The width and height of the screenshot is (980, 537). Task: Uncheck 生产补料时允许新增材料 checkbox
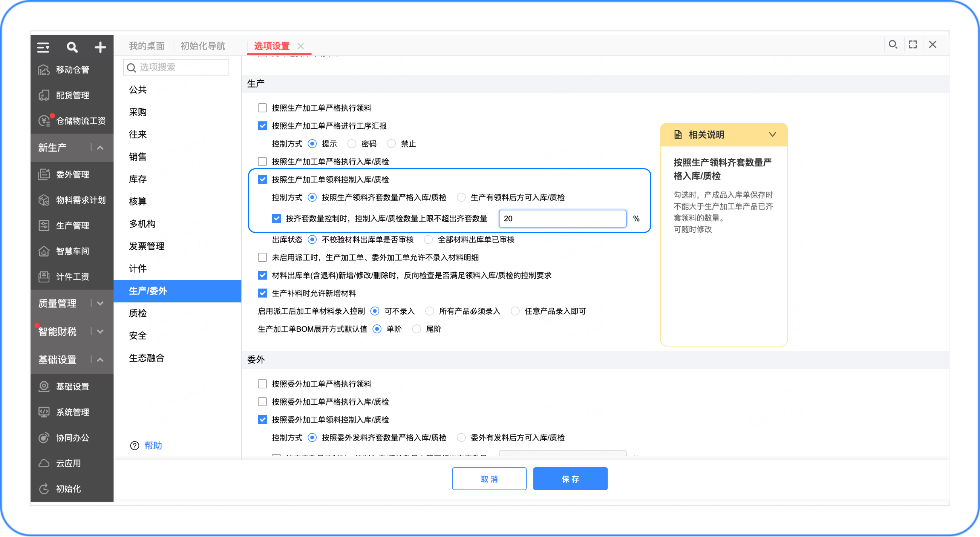(262, 293)
